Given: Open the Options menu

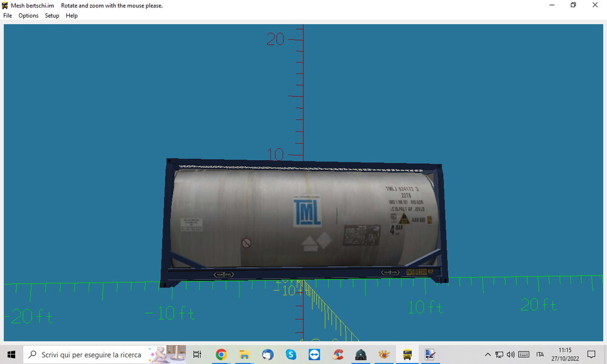Looking at the screenshot, I should tap(29, 16).
